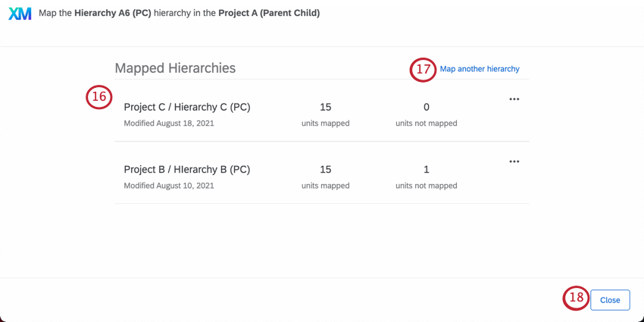This screenshot has width=644, height=322.
Task: Click the units not mapped label under 1
Action: click(x=426, y=186)
